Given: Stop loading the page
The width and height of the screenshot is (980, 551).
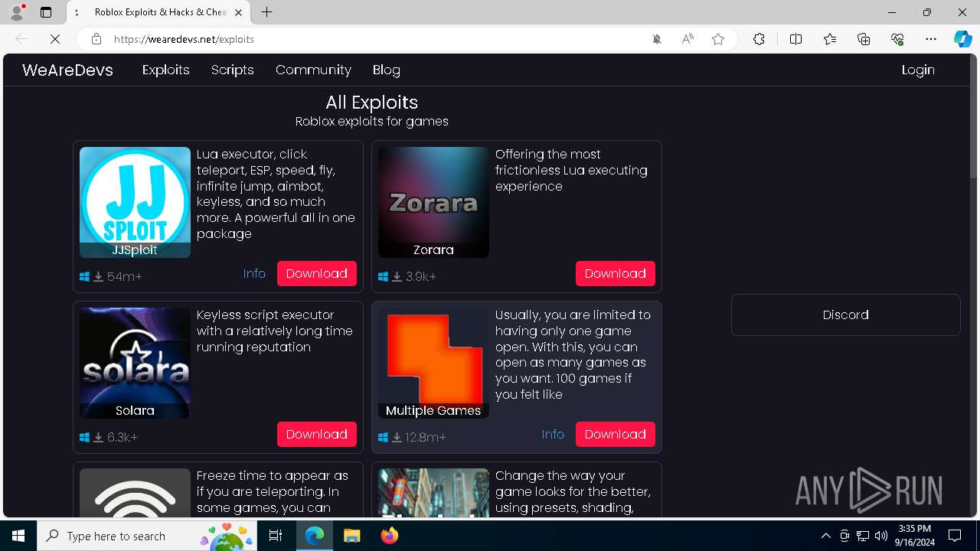Looking at the screenshot, I should (x=55, y=39).
